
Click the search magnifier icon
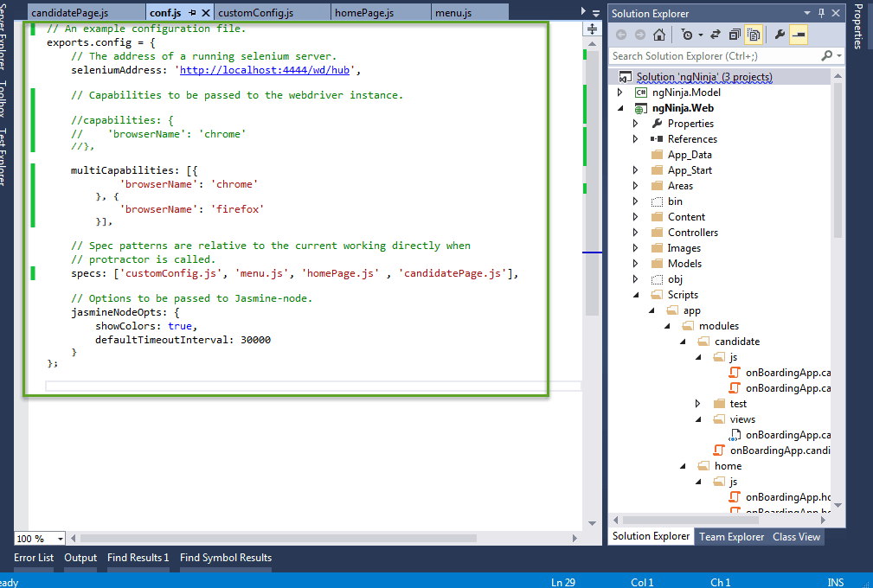(827, 55)
